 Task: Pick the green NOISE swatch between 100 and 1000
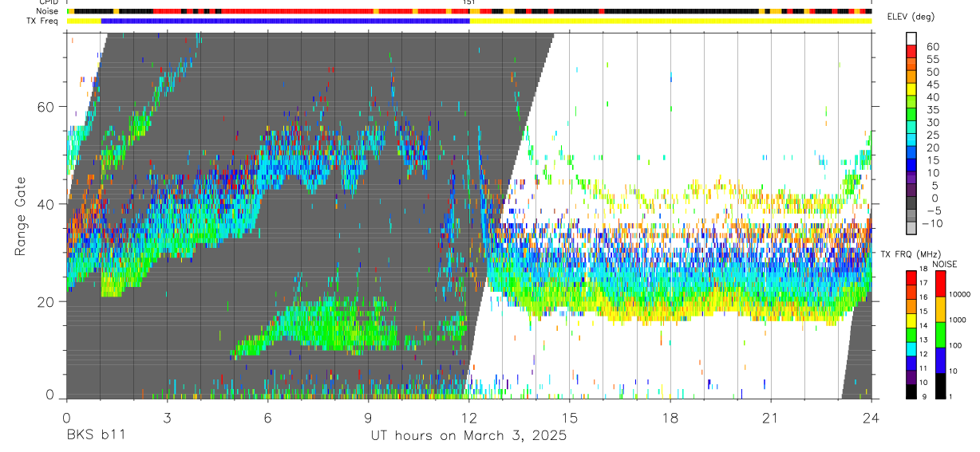pos(941,335)
